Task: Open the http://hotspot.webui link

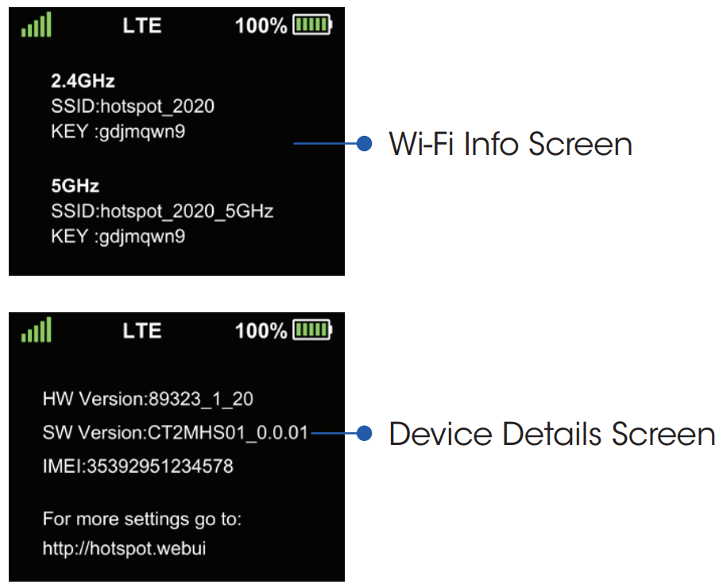Action: tap(124, 548)
